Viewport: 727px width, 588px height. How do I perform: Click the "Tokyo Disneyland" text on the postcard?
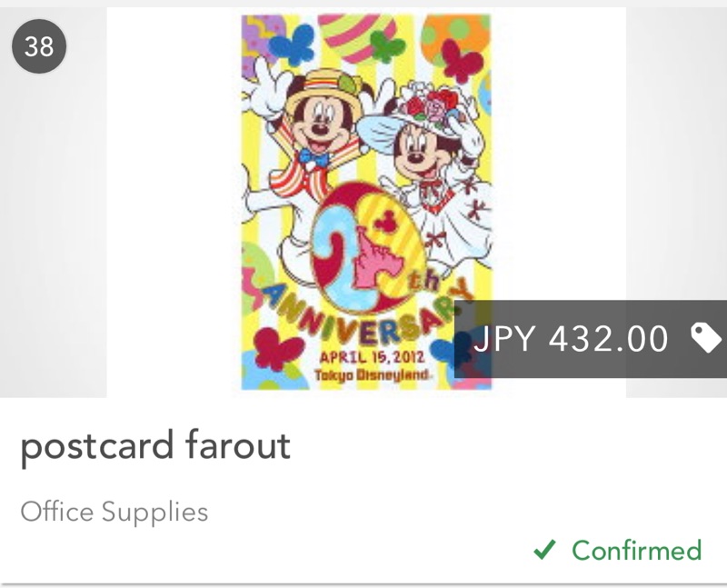click(366, 375)
